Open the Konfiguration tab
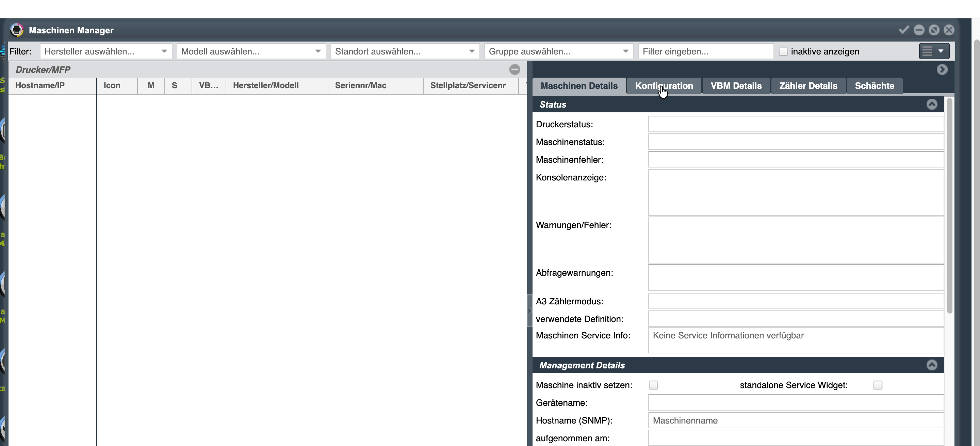The image size is (980, 446). point(664,85)
